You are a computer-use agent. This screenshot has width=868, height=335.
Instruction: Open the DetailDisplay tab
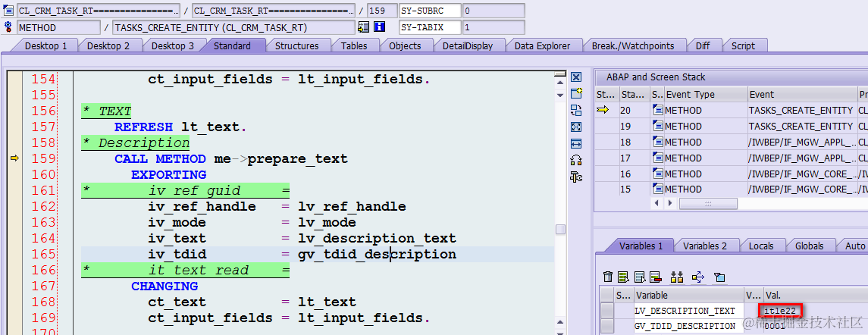(467, 46)
